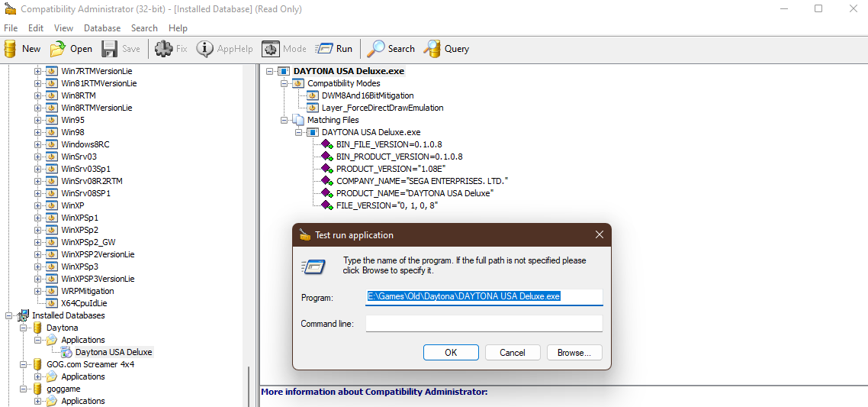Collapse the Daytona database node

(x=23, y=328)
